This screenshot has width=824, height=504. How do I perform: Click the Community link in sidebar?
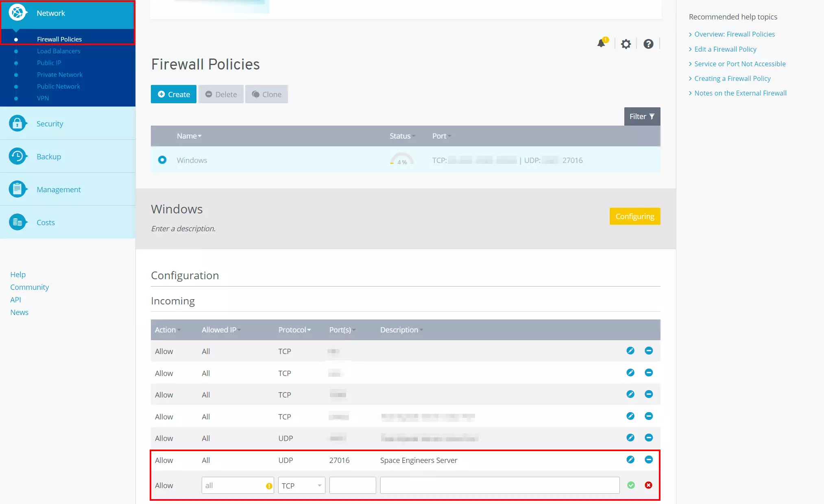(29, 287)
